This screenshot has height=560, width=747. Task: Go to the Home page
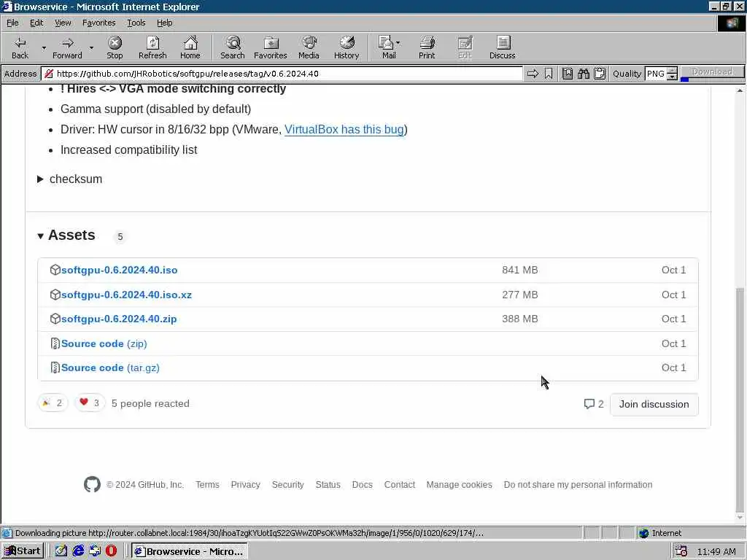pos(190,47)
